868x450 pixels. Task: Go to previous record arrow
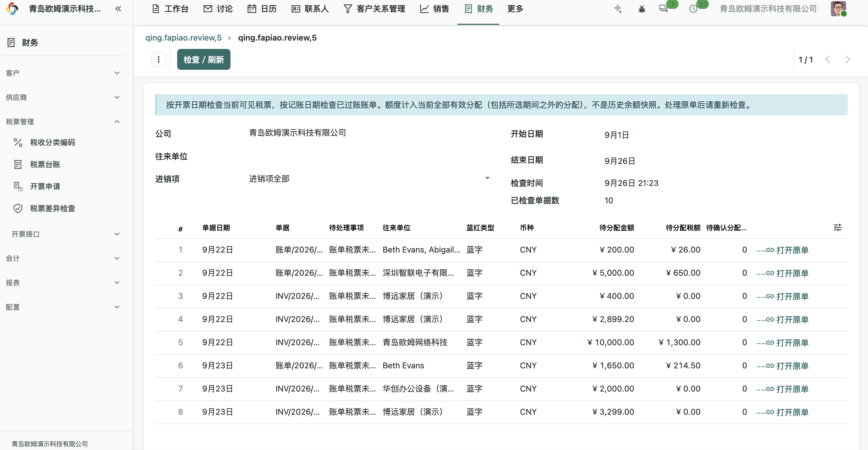pos(827,60)
